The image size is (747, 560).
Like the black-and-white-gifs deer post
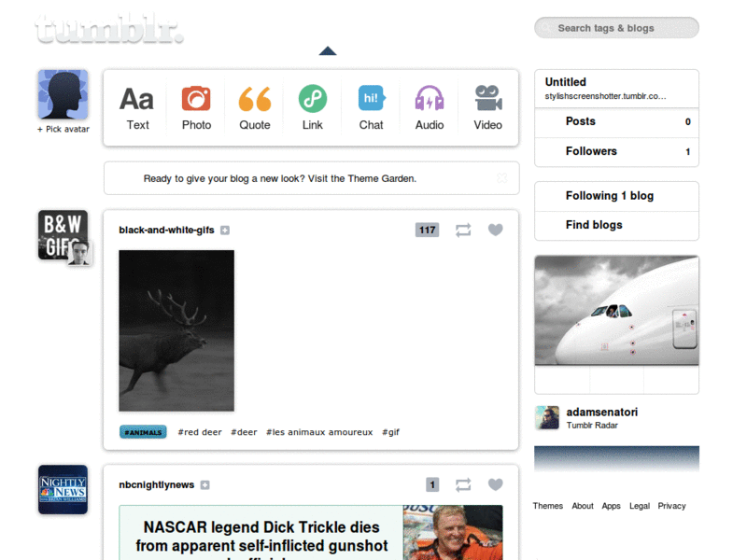496,230
